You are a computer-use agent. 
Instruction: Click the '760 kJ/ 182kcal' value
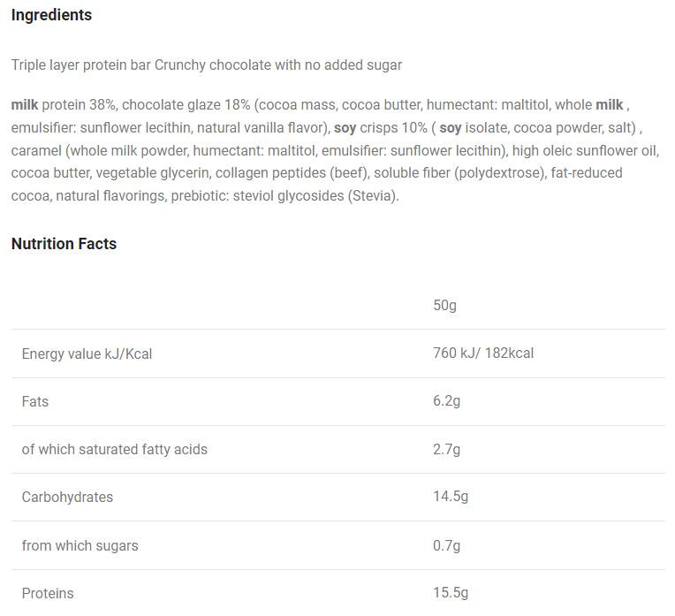point(483,354)
